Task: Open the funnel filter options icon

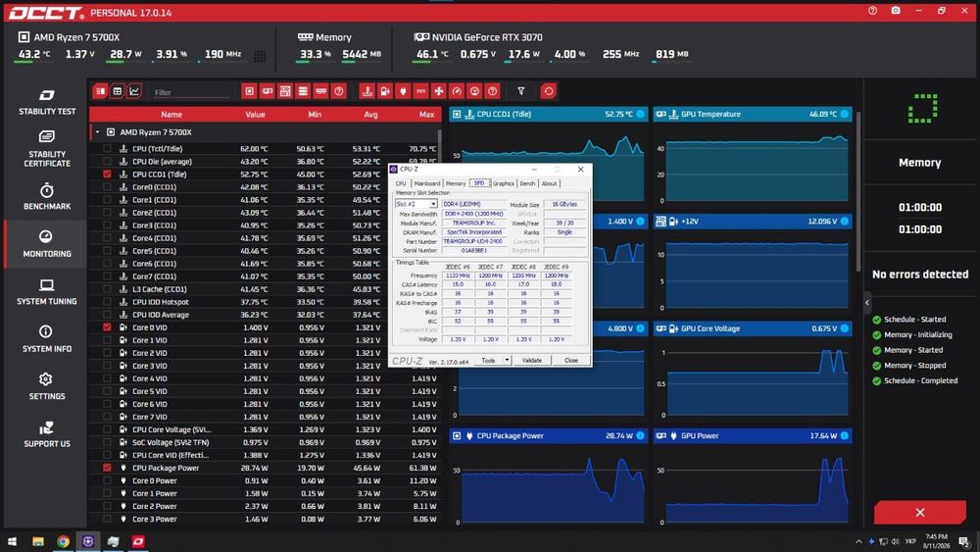Action: coord(520,91)
